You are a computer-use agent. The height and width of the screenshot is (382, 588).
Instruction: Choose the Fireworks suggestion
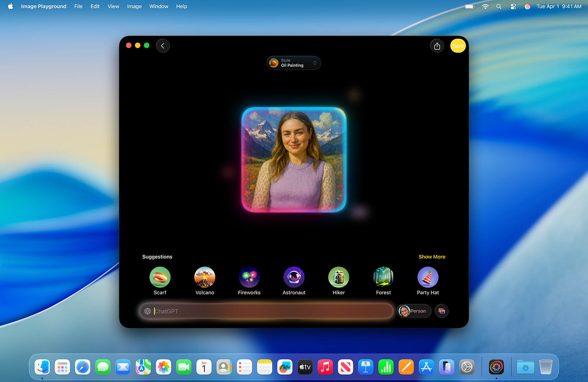coord(249,277)
